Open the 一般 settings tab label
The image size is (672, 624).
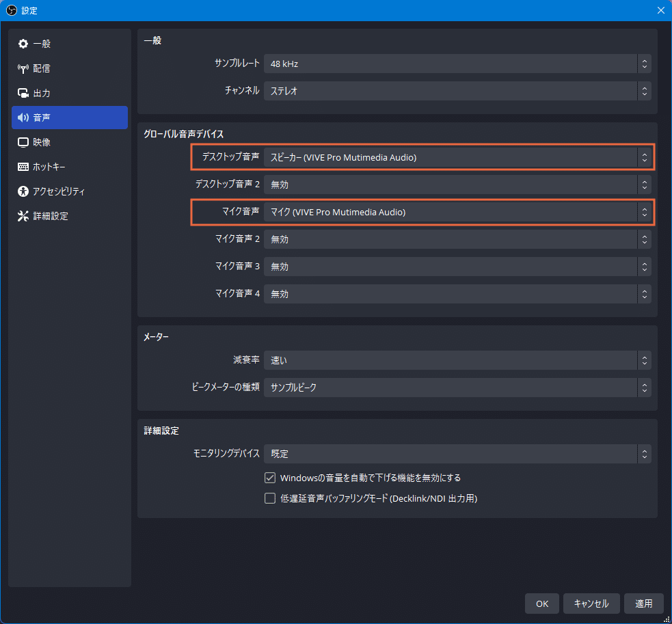[x=42, y=44]
